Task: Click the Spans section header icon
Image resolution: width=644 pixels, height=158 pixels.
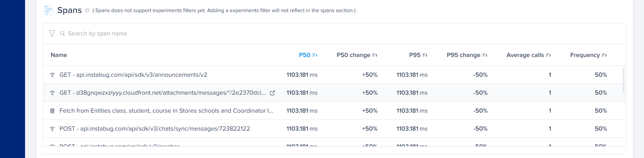Action: click(48, 10)
